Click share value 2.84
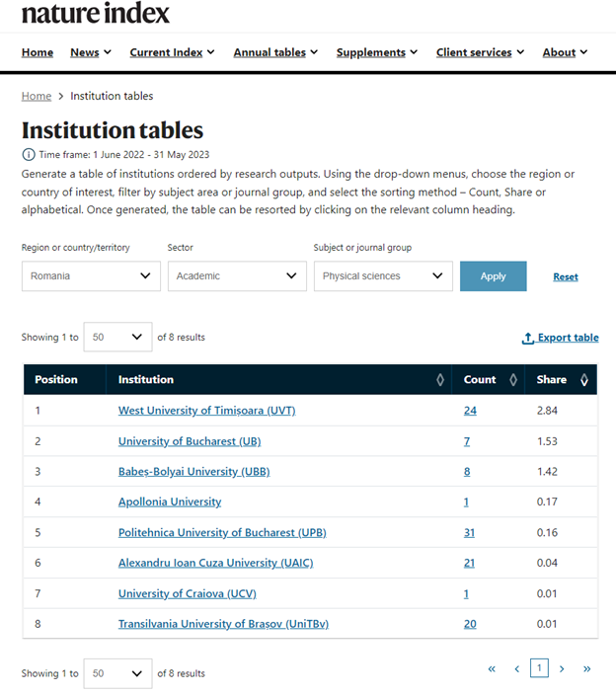 [547, 411]
